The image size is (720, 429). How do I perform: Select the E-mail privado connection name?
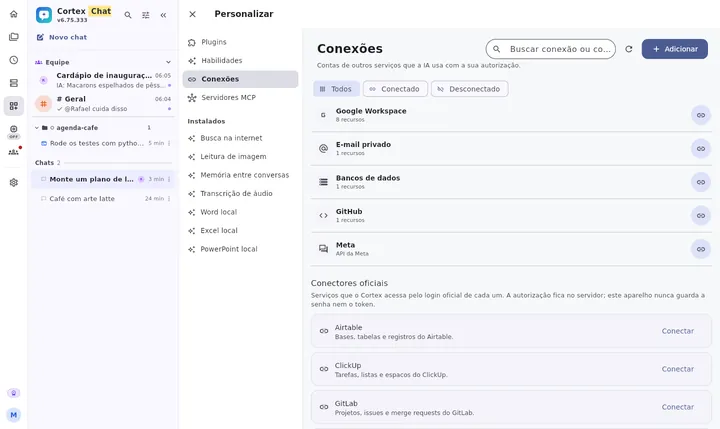(x=363, y=145)
